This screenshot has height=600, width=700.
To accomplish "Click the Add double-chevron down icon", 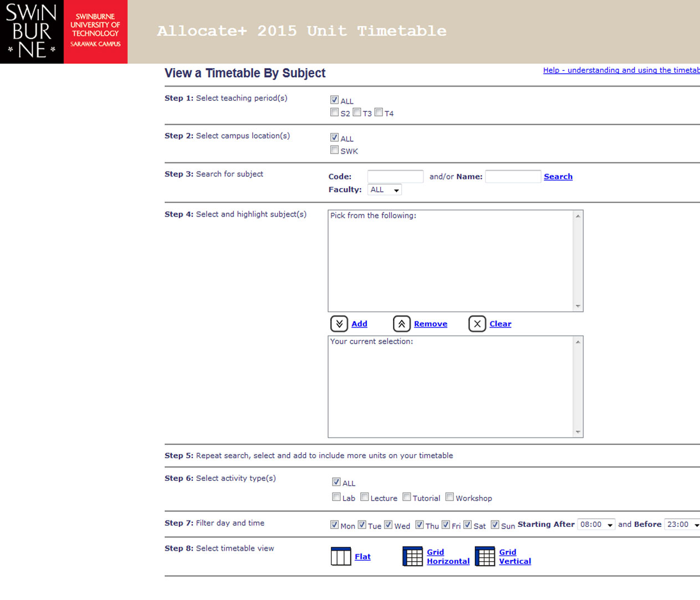I will point(339,324).
